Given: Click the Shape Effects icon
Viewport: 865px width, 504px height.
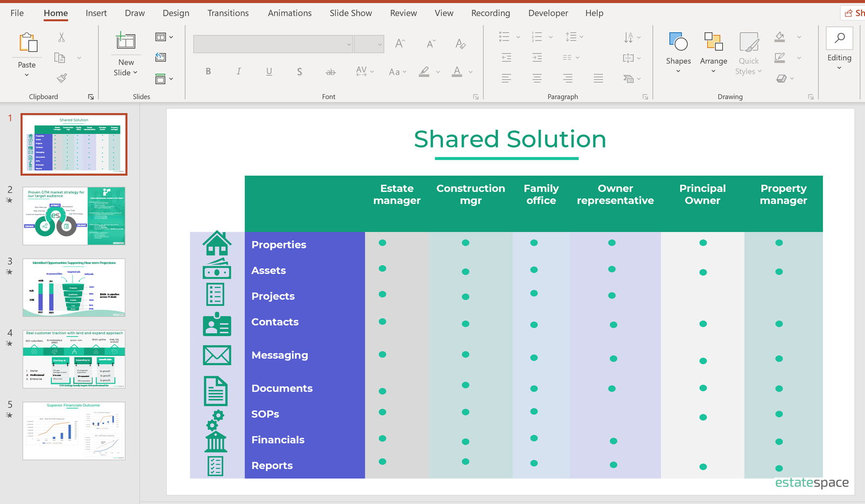Looking at the screenshot, I should (781, 78).
